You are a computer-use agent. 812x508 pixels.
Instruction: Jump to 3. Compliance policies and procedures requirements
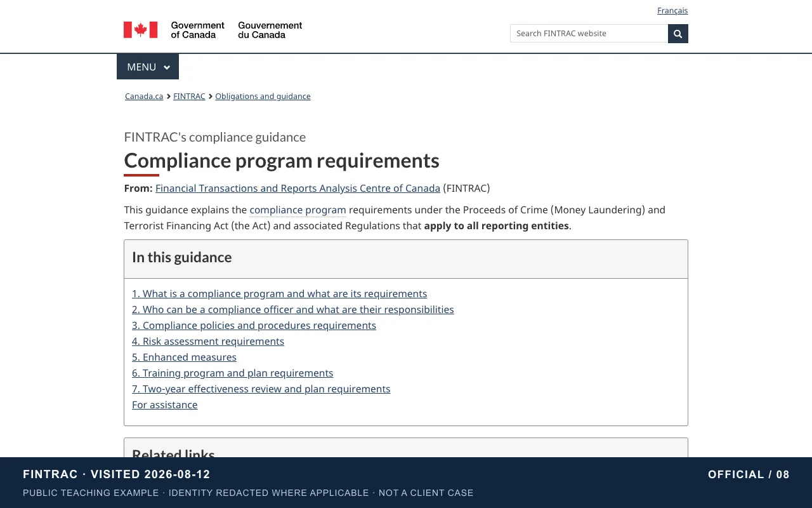pyautogui.click(x=254, y=325)
